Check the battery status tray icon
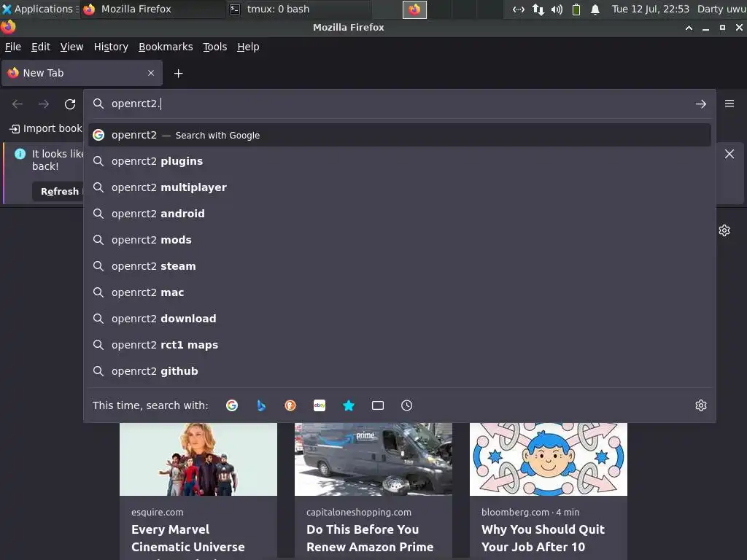The height and width of the screenshot is (560, 747). [x=576, y=9]
